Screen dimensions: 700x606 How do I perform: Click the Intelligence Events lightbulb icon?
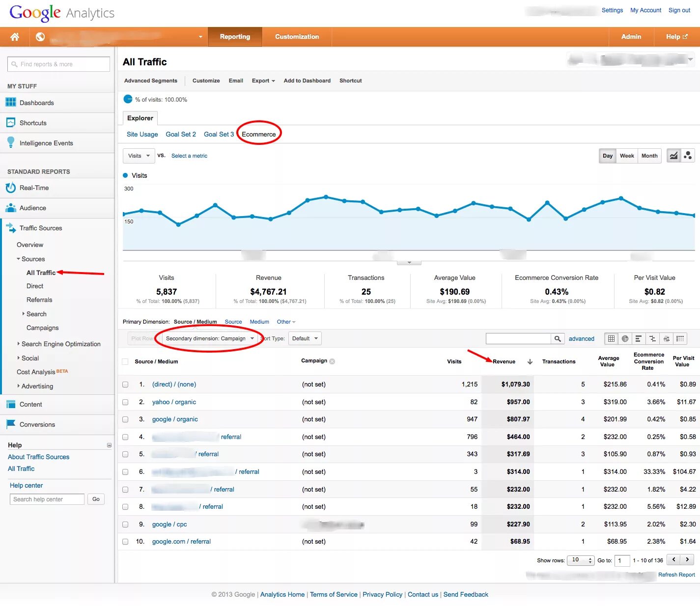(x=11, y=142)
